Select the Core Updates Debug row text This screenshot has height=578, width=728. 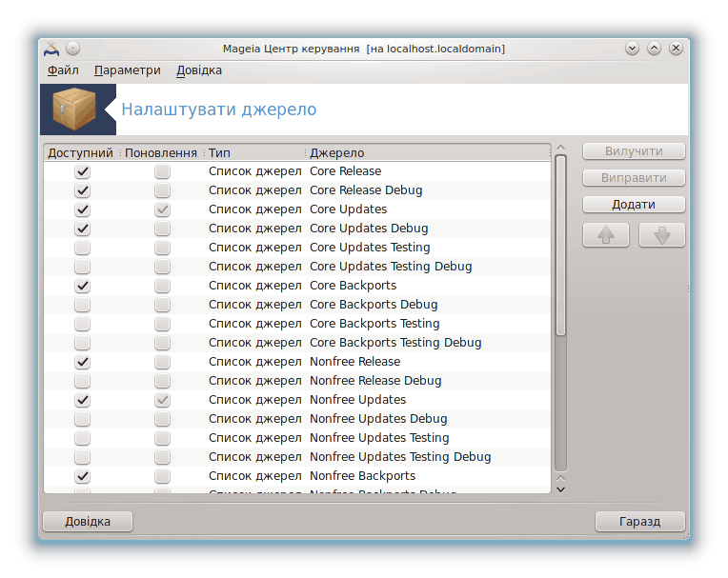[369, 229]
